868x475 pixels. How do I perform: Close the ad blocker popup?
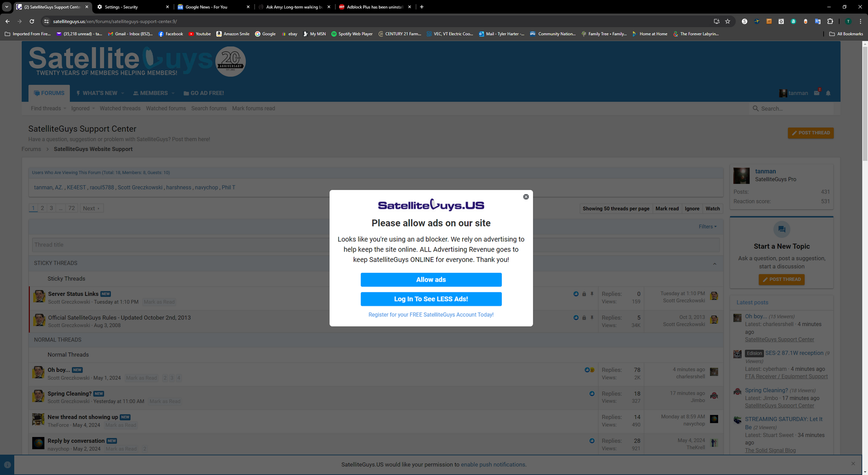coord(526,197)
